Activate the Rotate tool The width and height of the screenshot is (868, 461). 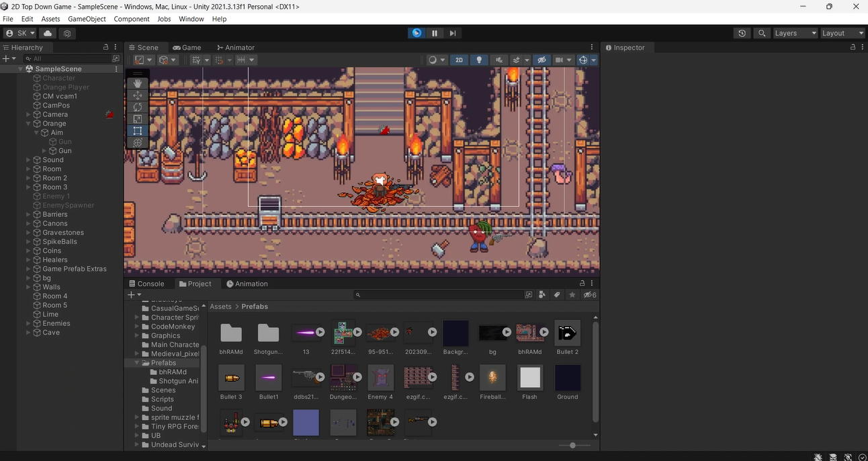click(137, 106)
